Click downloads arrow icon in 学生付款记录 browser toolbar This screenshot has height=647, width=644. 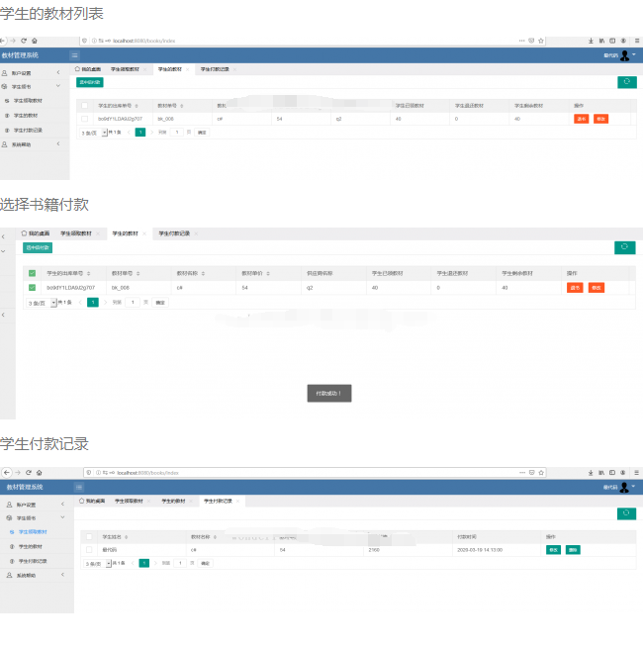591,473
